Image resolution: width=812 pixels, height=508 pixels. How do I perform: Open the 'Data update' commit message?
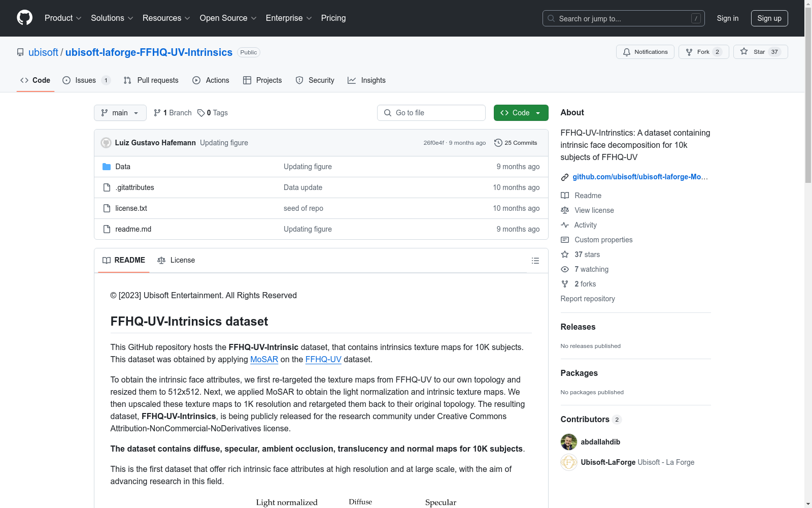[x=303, y=187]
